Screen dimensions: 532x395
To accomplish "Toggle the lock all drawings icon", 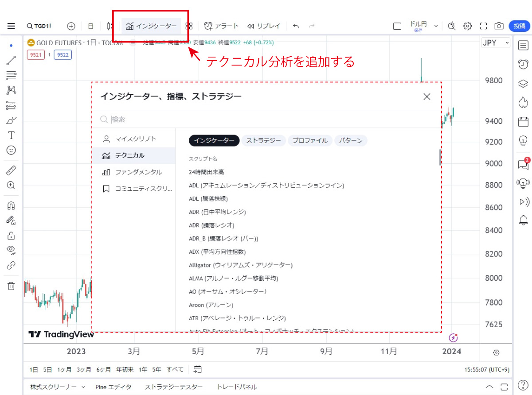I will pyautogui.click(x=11, y=235).
